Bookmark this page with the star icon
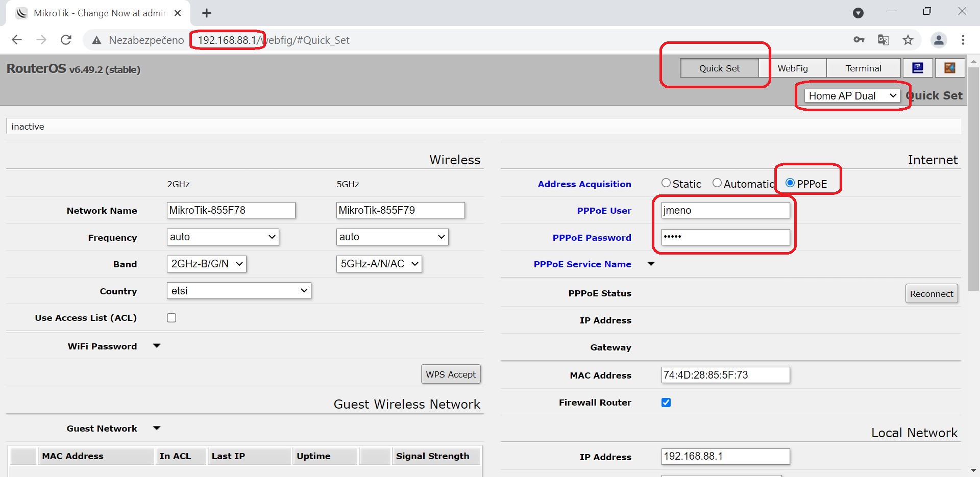Screen dimensions: 980x477 click(x=908, y=40)
